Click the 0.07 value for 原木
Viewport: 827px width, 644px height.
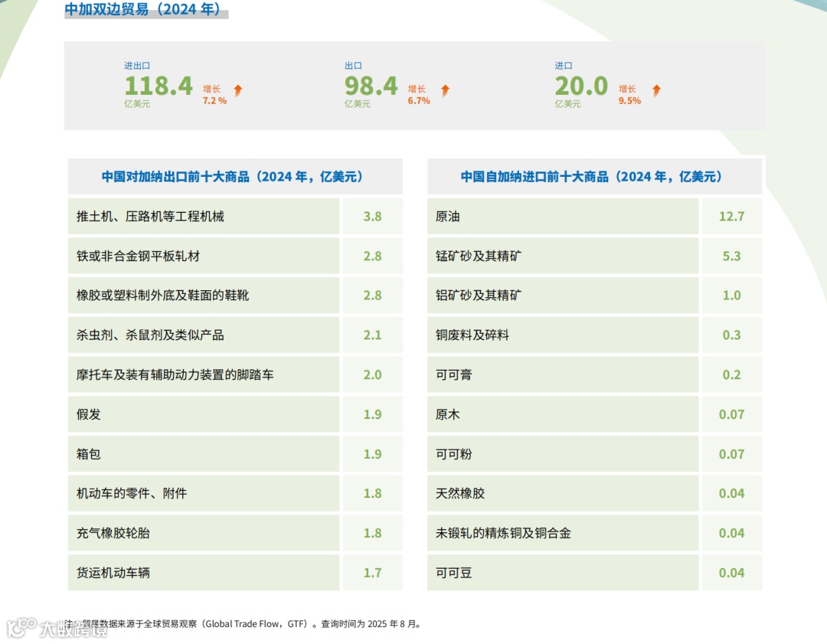click(731, 414)
